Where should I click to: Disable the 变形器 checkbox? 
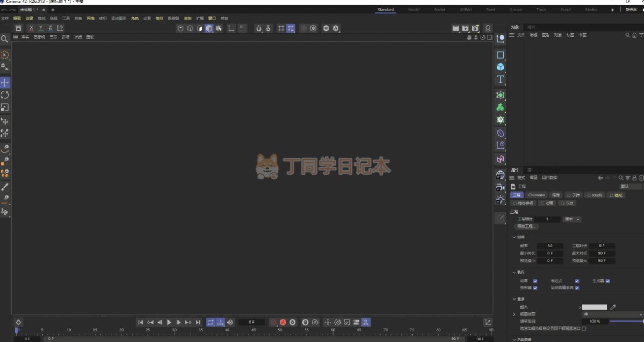(535, 288)
